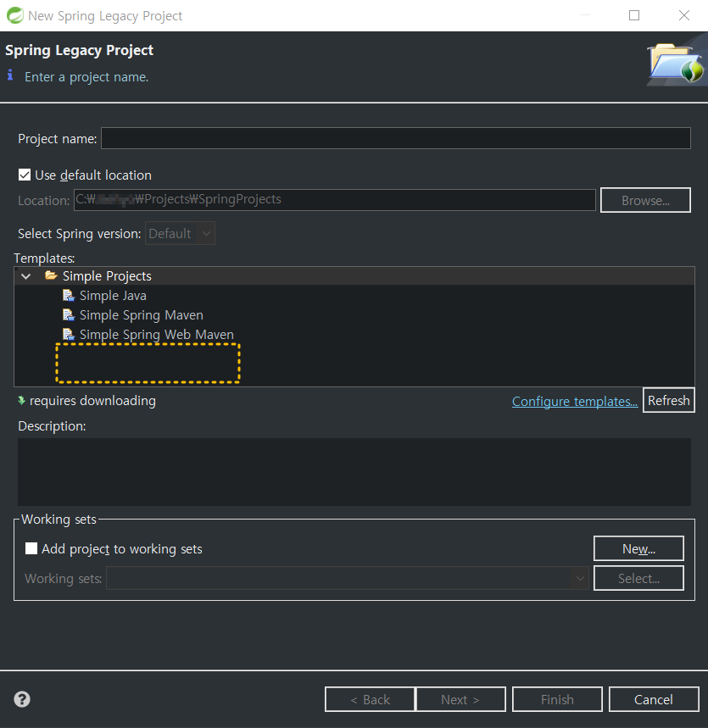Select the Simple Projects category row
The height and width of the screenshot is (728, 708).
[x=354, y=275]
